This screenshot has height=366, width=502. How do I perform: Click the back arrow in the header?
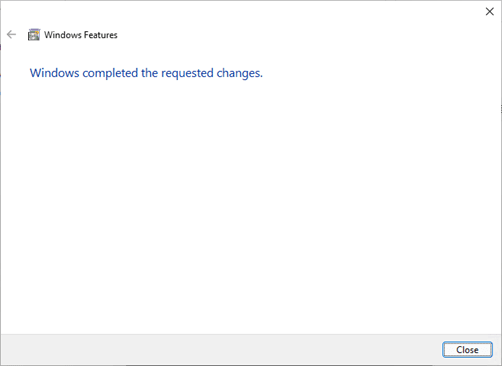pos(11,34)
